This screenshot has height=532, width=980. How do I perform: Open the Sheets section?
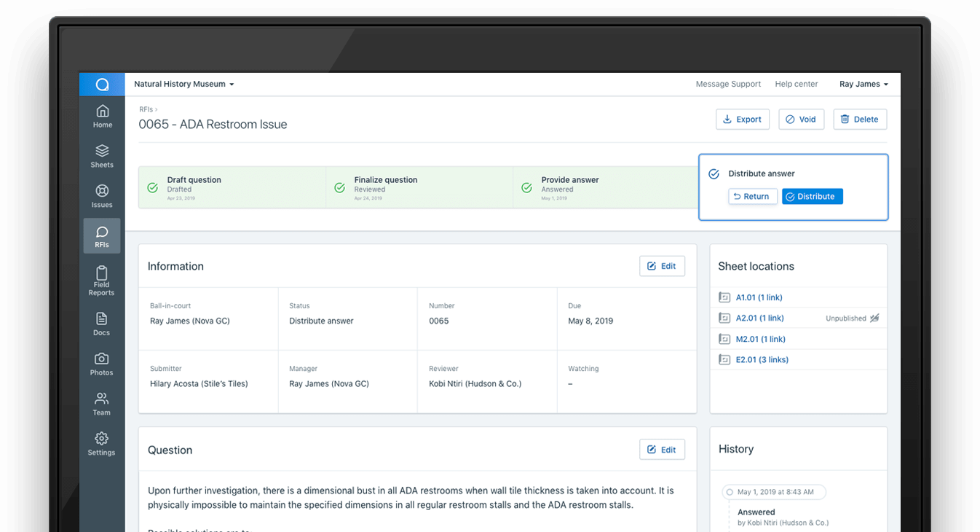click(x=102, y=156)
